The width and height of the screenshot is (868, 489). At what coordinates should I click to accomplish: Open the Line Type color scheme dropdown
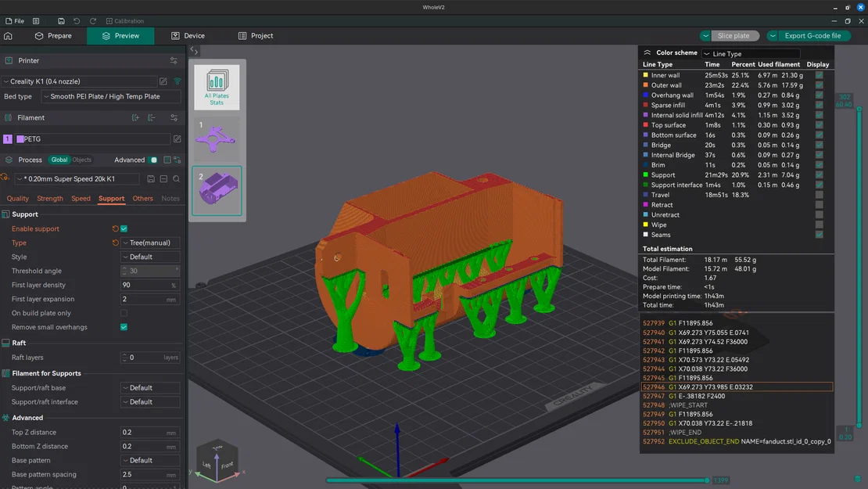pyautogui.click(x=751, y=54)
